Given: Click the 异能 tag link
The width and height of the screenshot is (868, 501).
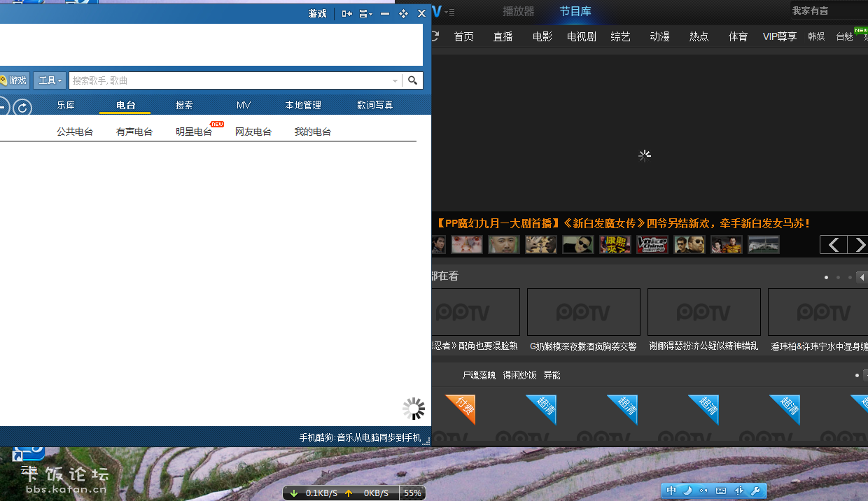Looking at the screenshot, I should pos(552,375).
